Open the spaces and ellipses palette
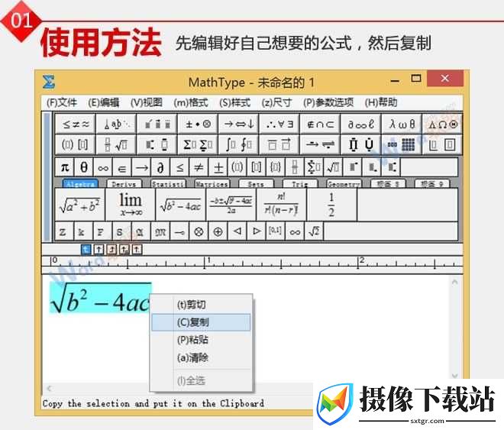 tap(116, 124)
